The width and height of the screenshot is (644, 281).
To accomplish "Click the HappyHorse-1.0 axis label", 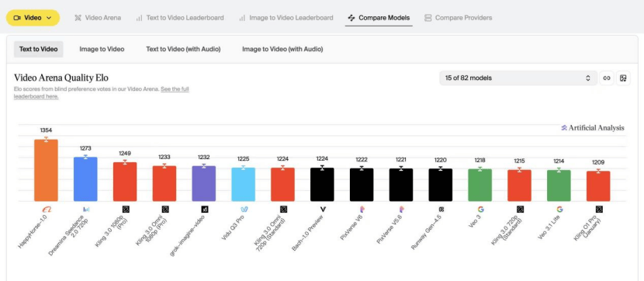I will click(33, 231).
